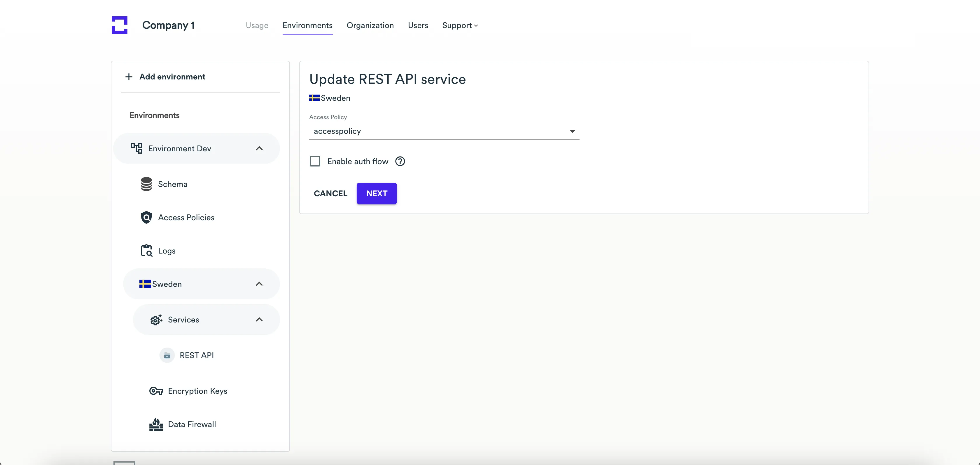Click the Services gear icon
The image size is (980, 465).
[x=156, y=320]
